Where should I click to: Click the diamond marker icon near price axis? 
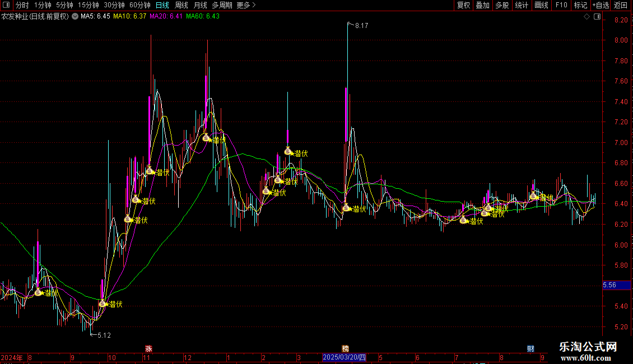[x=587, y=17]
